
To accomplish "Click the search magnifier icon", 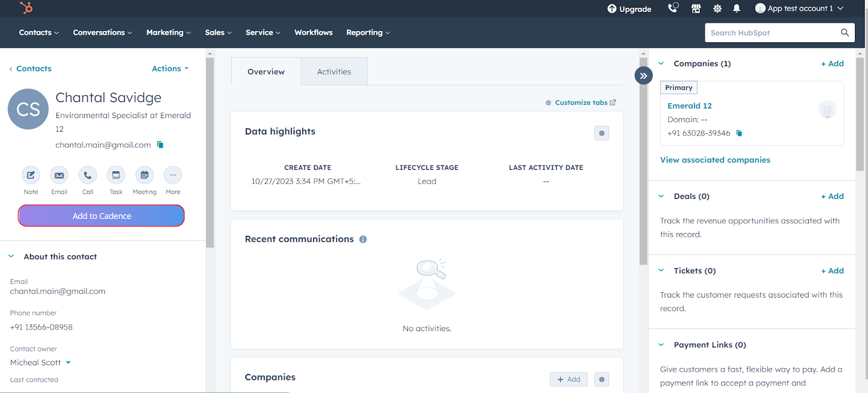I will coord(845,33).
